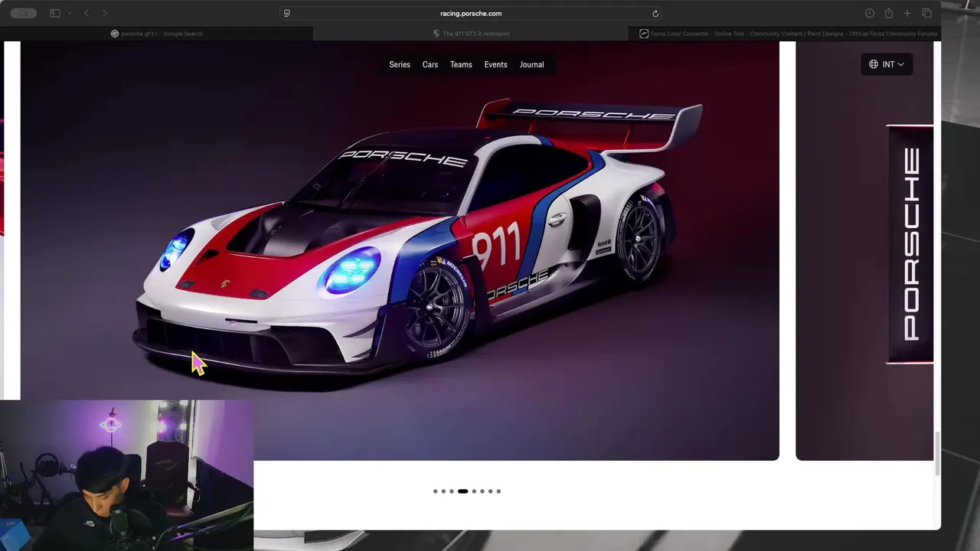Reload the page with the refresh icon
980x551 pixels.
coord(655,13)
